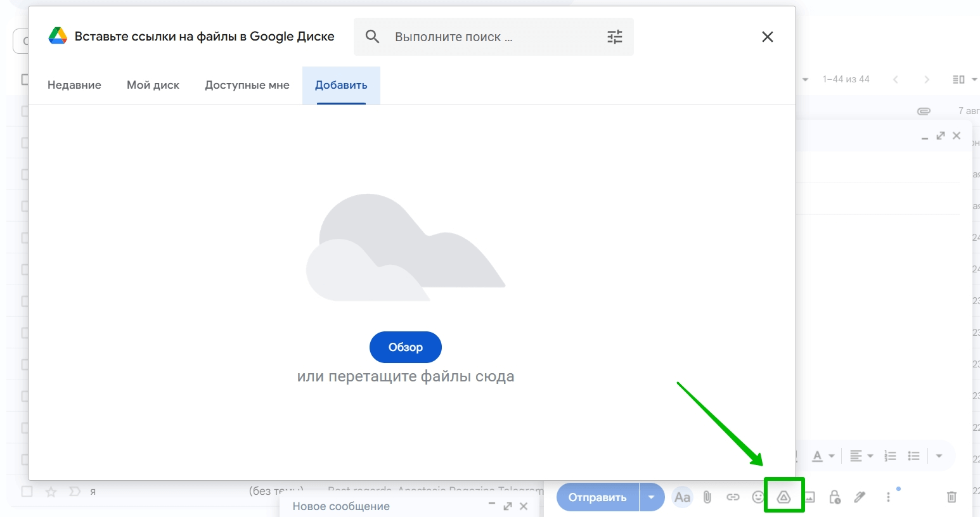This screenshot has width=980, height=517.
Task: Toggle confidential mode lock icon
Action: [x=835, y=497]
